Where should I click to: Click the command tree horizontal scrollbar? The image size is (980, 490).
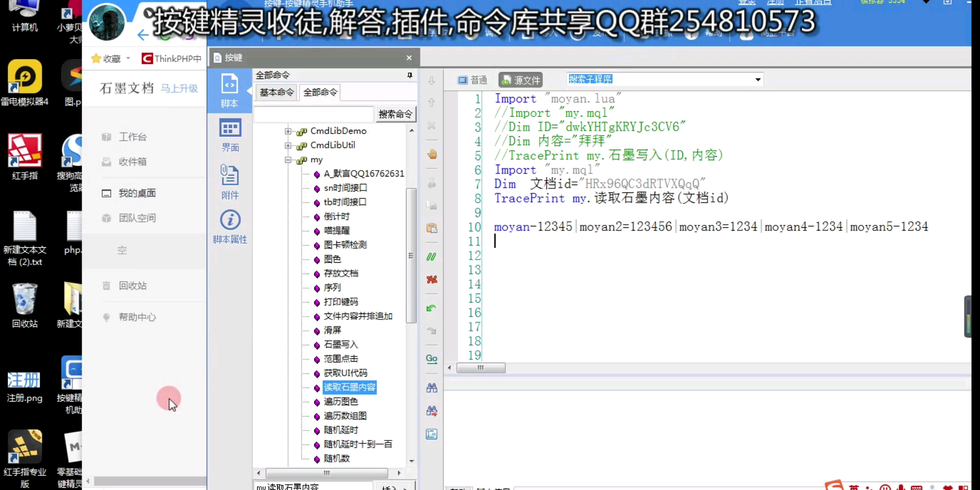[327, 473]
